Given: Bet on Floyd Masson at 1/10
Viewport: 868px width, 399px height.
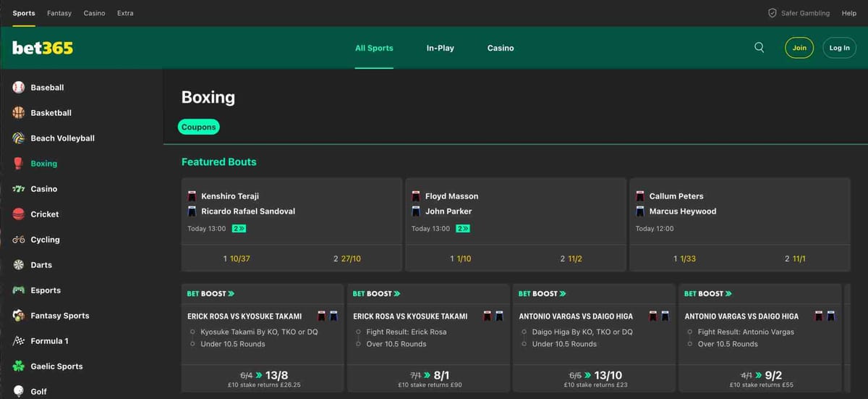Looking at the screenshot, I should click(x=461, y=259).
